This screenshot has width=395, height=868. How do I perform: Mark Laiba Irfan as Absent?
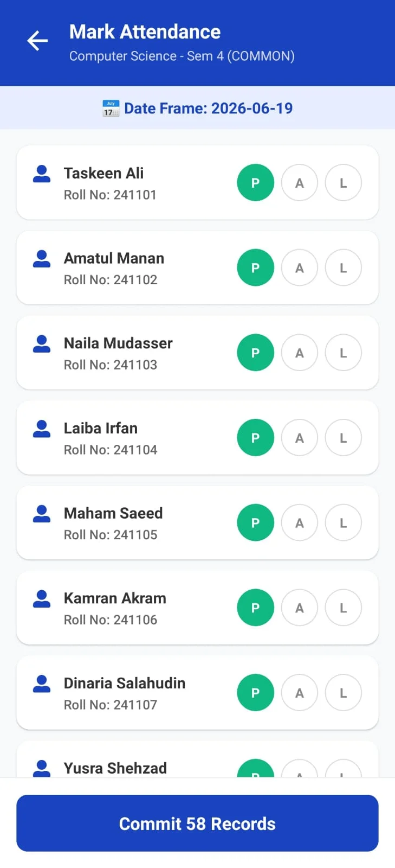pyautogui.click(x=299, y=438)
